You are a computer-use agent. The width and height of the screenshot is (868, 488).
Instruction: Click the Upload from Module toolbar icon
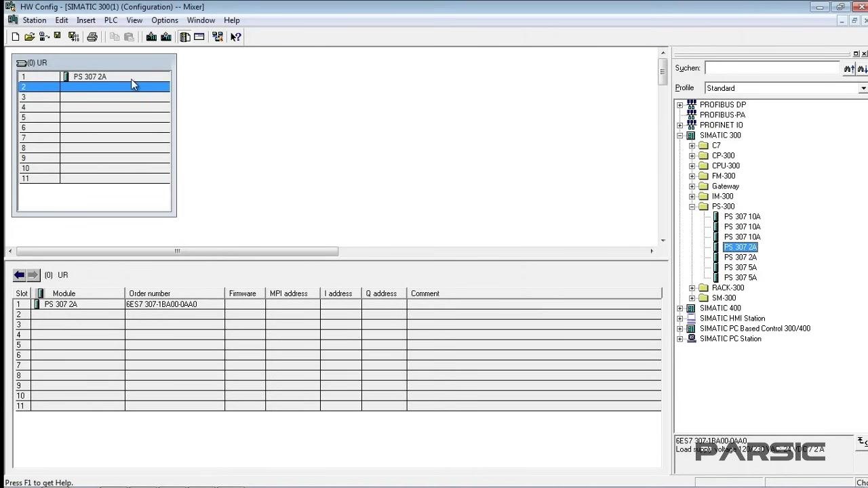coord(165,37)
